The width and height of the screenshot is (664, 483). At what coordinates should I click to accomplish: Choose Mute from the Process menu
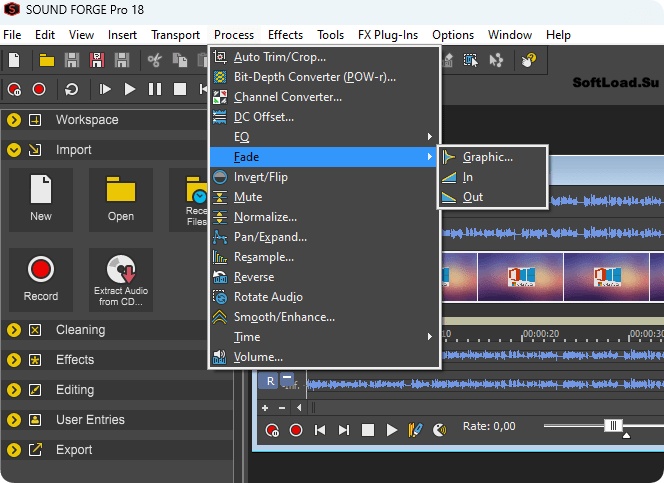point(324,197)
